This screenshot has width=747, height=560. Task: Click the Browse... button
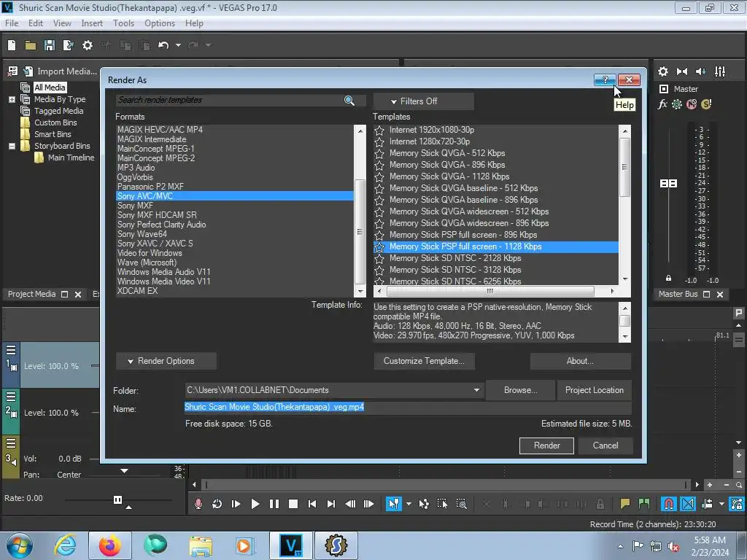coord(521,390)
